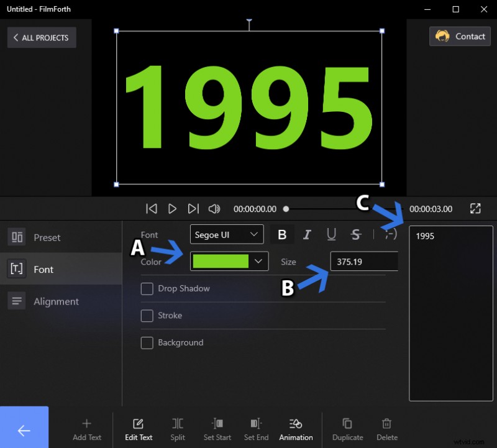Open the Segoe UI font dropdown
Screen dimensions: 497x448
pos(226,234)
